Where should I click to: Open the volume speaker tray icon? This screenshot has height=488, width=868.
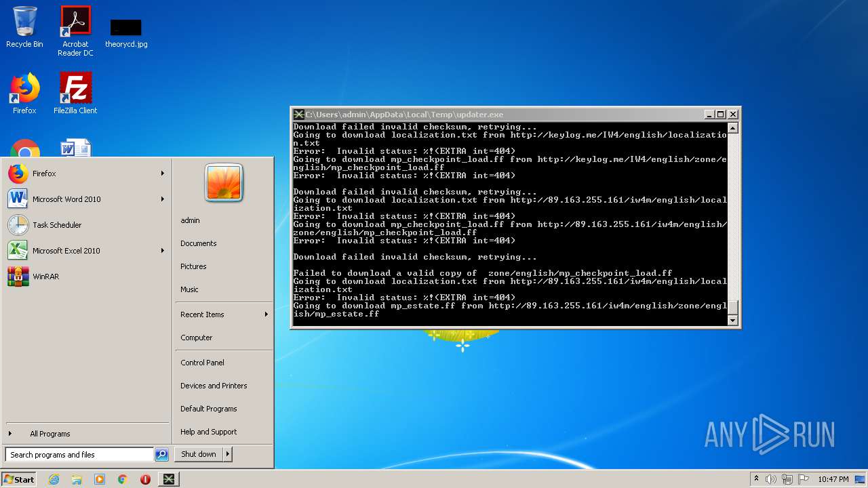click(771, 479)
